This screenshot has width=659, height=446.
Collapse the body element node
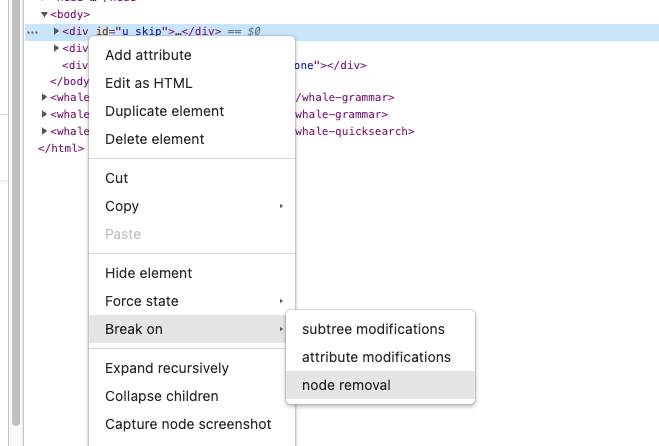coord(45,16)
